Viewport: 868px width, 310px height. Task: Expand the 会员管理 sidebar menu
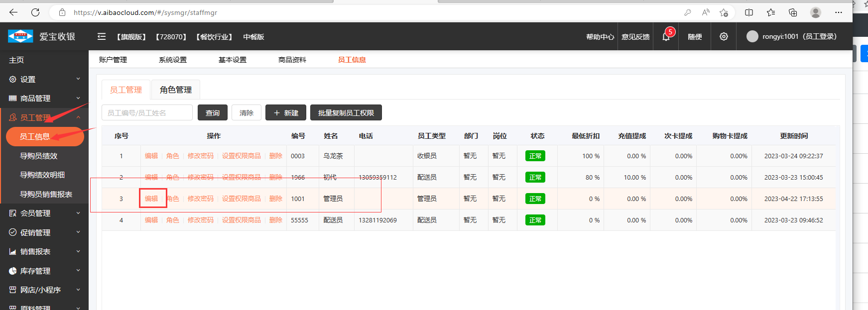coord(44,213)
